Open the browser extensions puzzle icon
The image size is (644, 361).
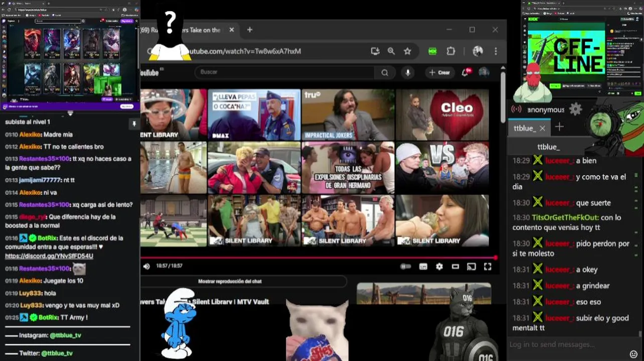coord(451,51)
